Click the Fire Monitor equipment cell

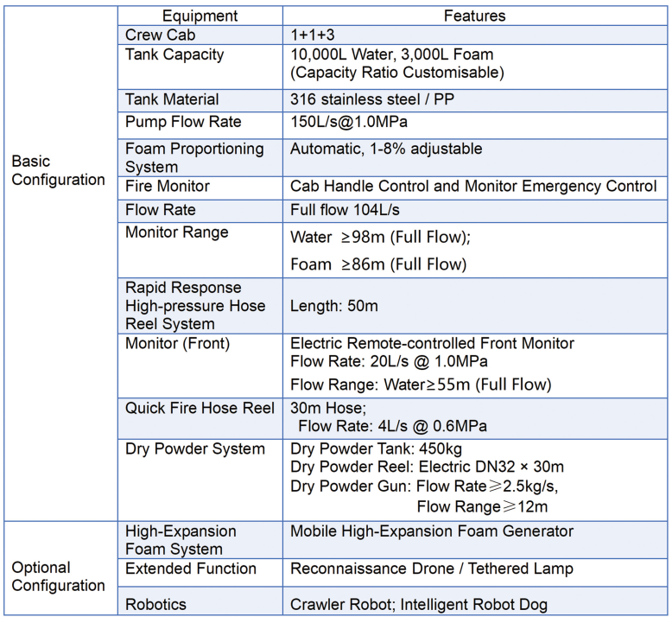[x=200, y=188]
